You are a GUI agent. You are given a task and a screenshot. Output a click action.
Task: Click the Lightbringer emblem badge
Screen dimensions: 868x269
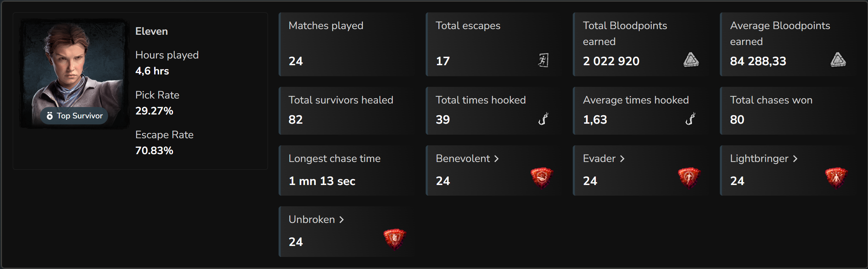836,178
